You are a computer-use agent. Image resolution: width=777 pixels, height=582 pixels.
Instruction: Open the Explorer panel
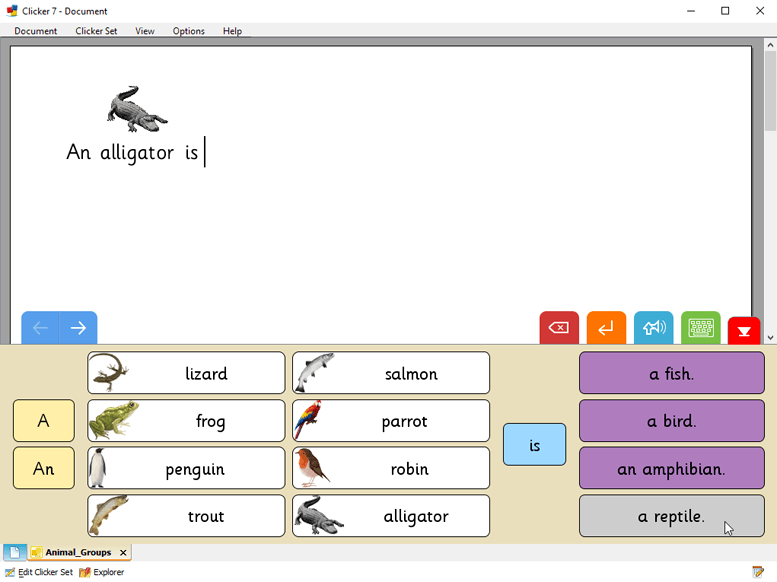pos(102,572)
